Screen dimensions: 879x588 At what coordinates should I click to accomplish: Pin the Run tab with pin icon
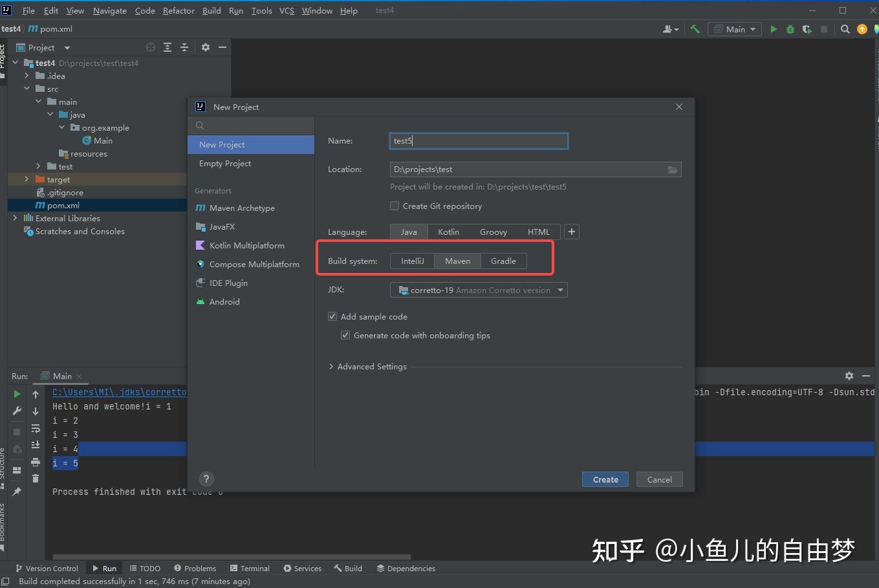(x=17, y=492)
